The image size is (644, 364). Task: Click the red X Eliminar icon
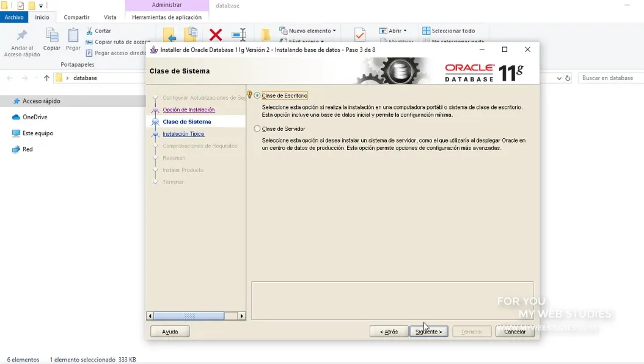[x=216, y=35]
